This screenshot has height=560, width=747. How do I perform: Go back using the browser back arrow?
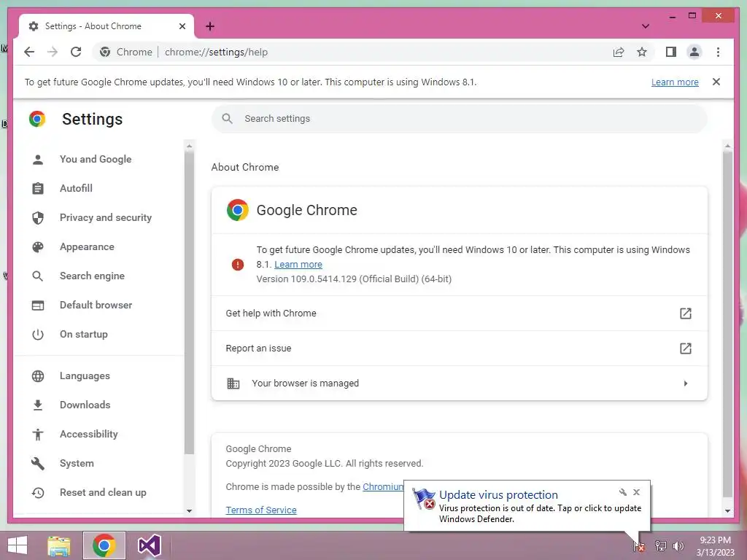point(29,52)
